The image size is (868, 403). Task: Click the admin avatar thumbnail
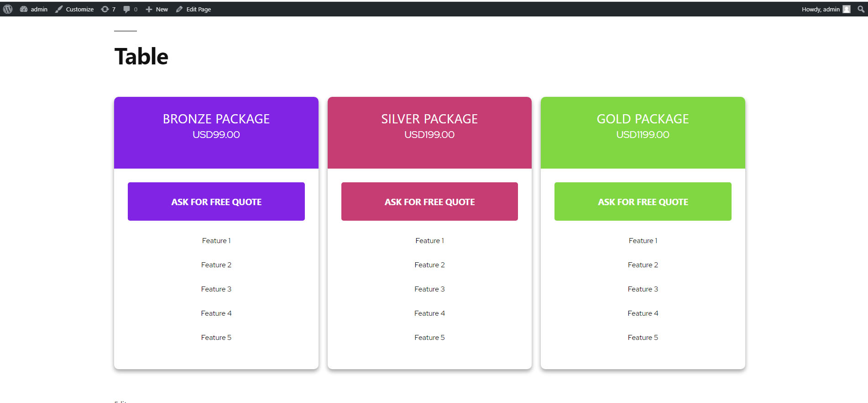click(847, 9)
